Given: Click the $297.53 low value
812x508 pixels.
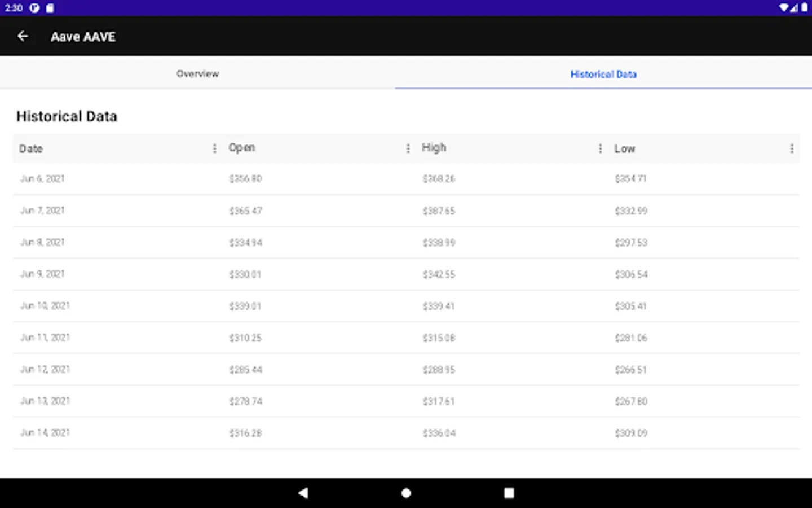Looking at the screenshot, I should (x=631, y=243).
